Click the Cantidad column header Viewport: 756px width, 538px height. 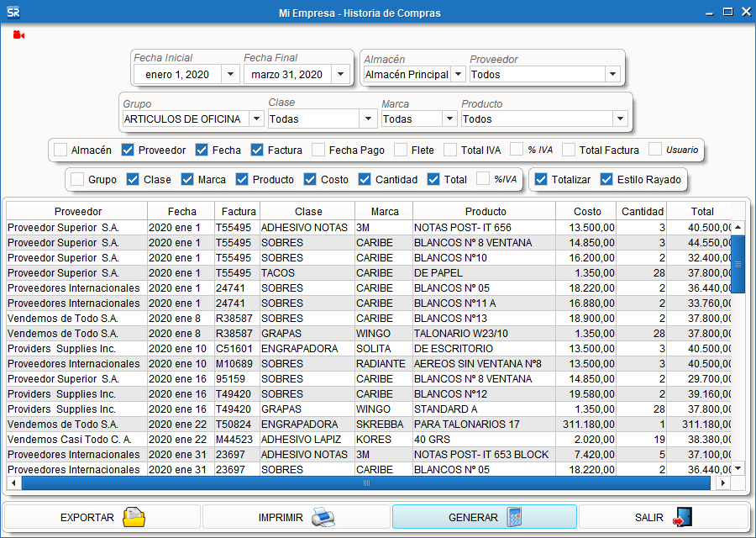click(642, 211)
